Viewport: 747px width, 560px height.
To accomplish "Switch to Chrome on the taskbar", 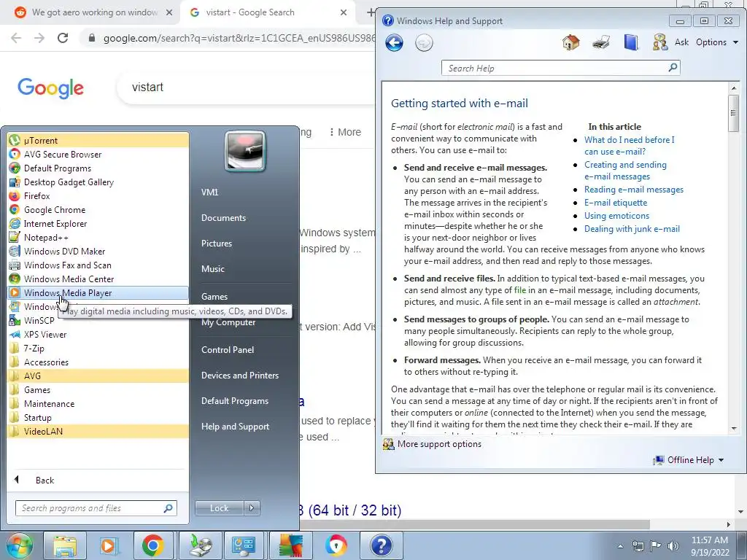I will coord(153,545).
